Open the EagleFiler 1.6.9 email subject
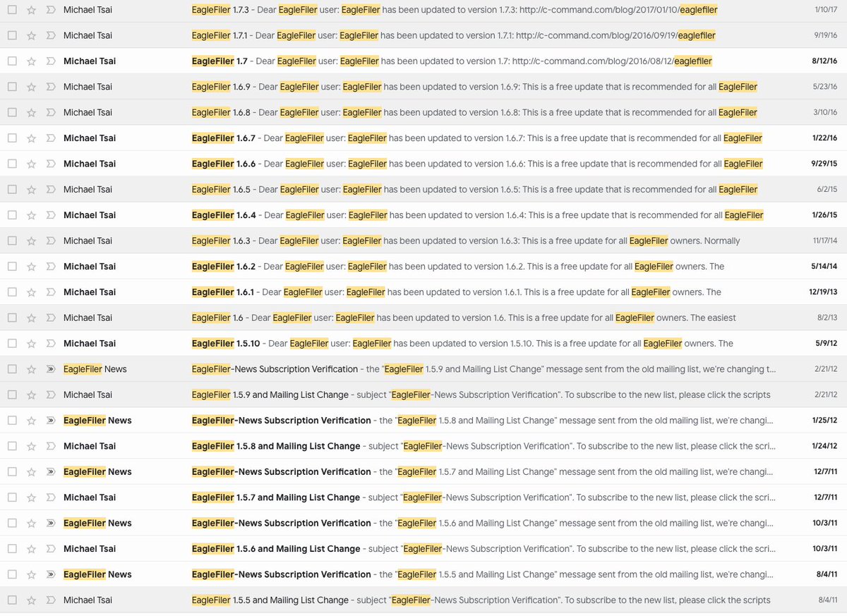This screenshot has width=847, height=616. coord(221,87)
